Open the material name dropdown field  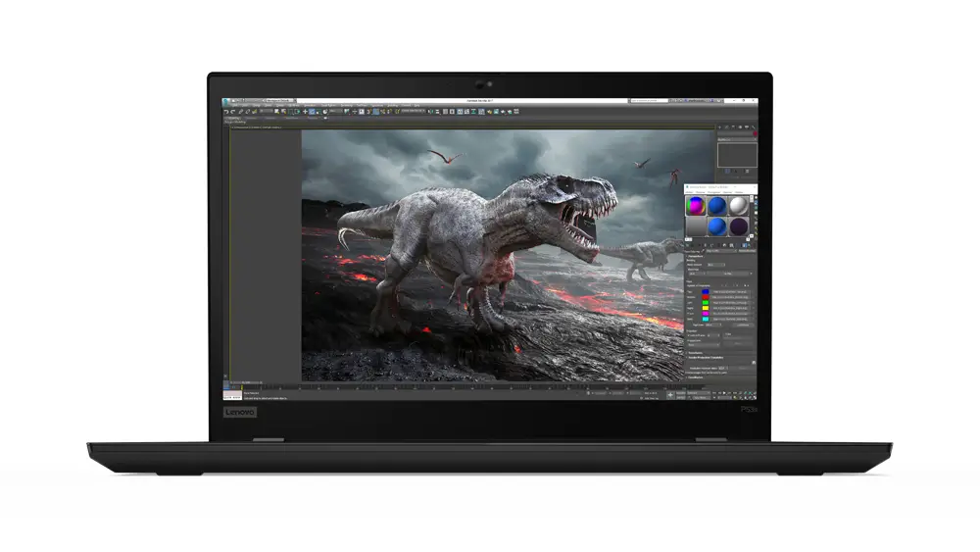point(722,251)
